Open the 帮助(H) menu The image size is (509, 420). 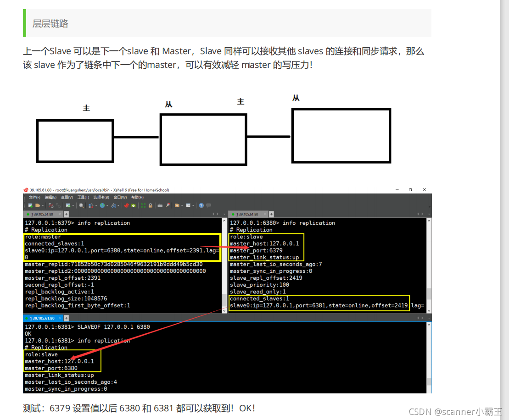(137, 197)
